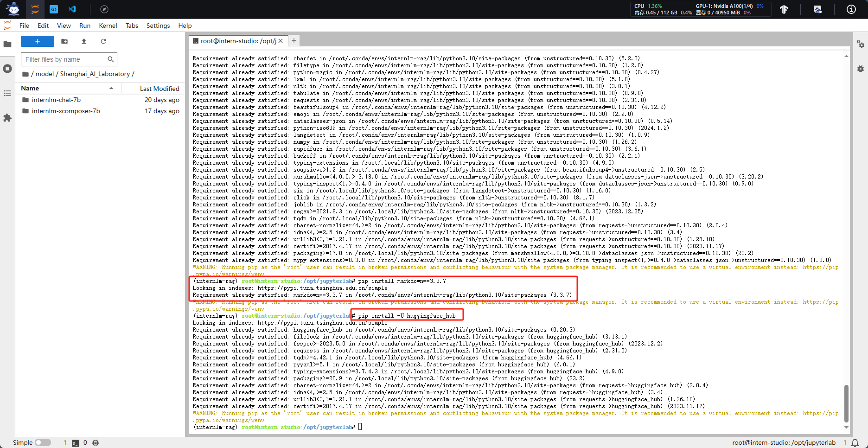
Task: Click the GPU-1 Nvidia A100 usage readout
Action: tap(729, 6)
